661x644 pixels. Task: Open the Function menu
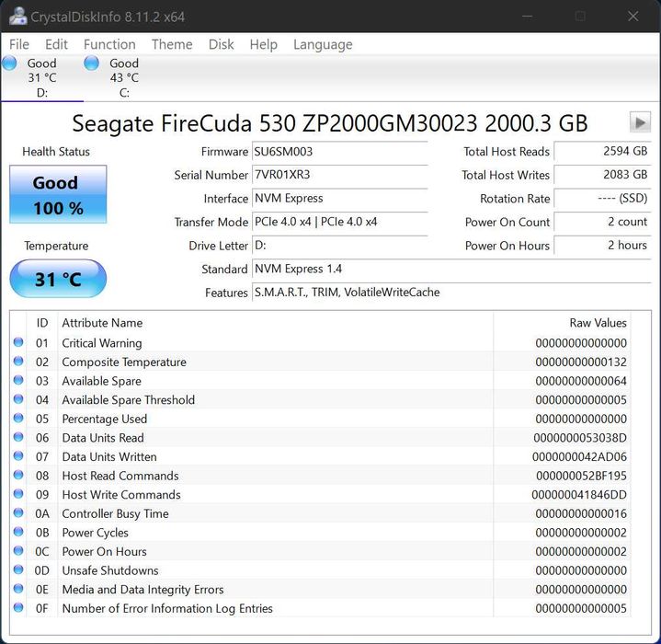(109, 44)
